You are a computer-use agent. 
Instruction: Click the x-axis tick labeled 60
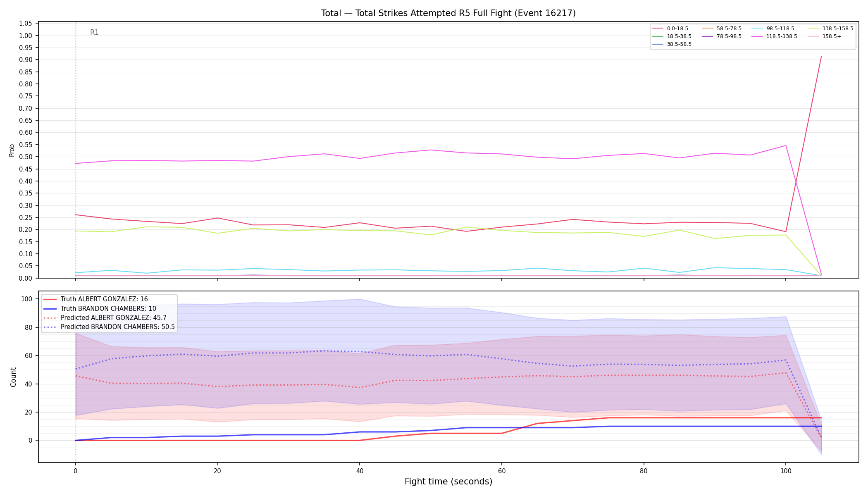pos(501,470)
